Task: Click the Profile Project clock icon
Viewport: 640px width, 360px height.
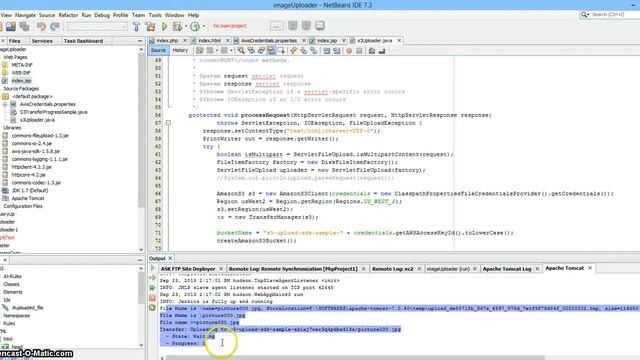Action: click(195, 27)
